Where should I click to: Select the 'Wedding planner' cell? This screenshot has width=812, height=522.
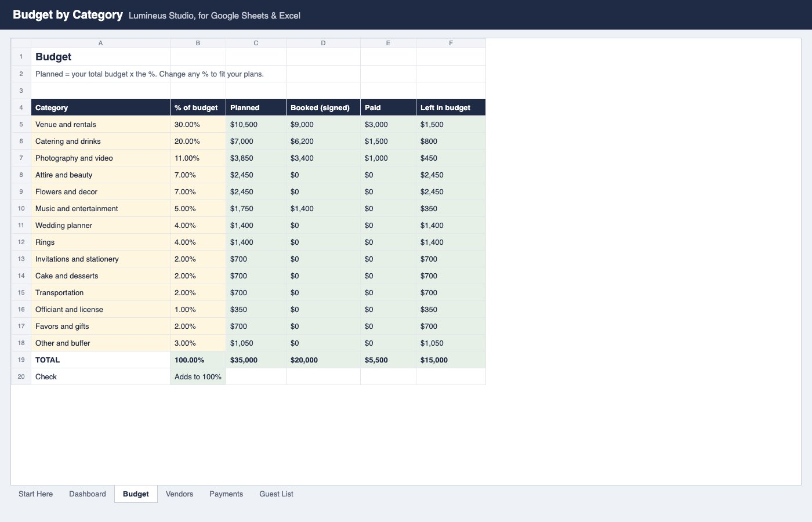point(100,226)
